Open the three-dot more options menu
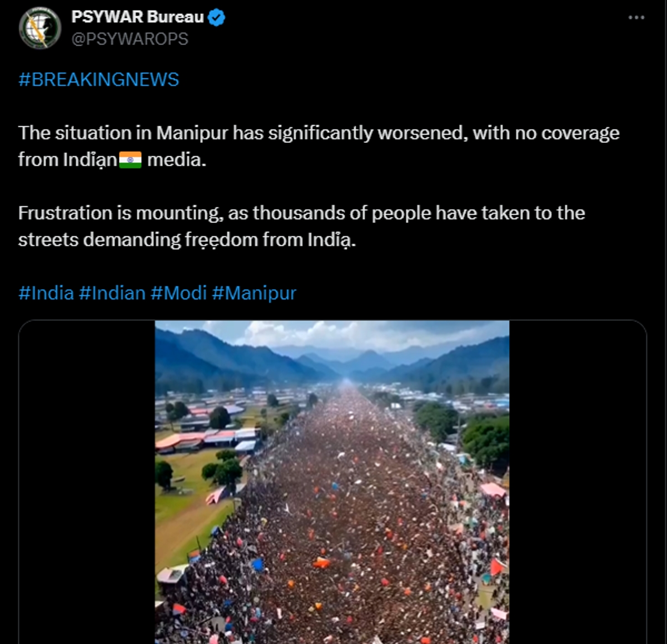 pos(636,18)
